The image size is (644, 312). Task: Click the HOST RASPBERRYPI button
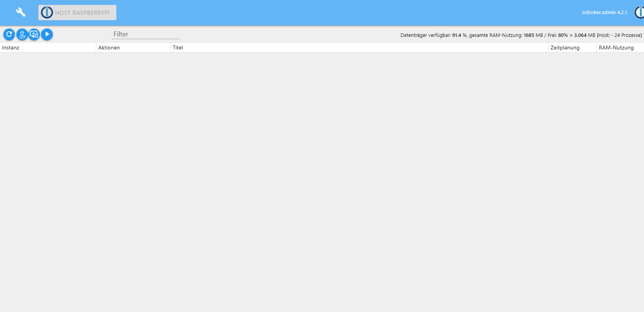[x=77, y=13]
